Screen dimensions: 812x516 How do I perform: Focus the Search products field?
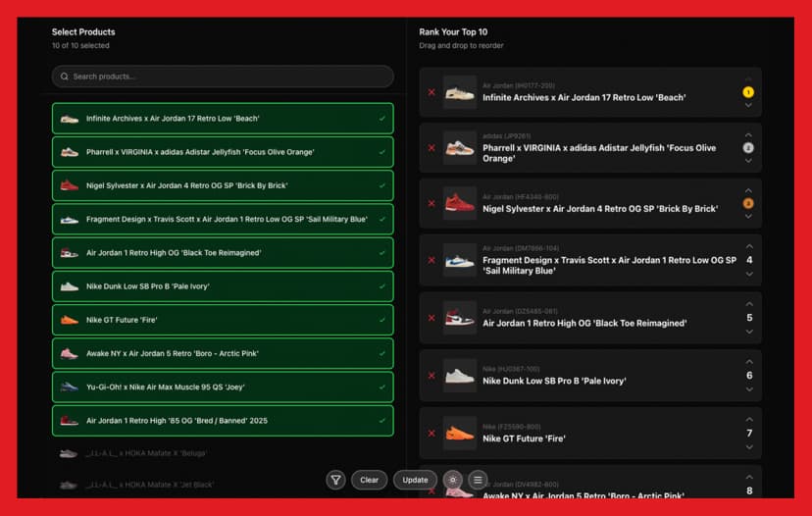(223, 77)
